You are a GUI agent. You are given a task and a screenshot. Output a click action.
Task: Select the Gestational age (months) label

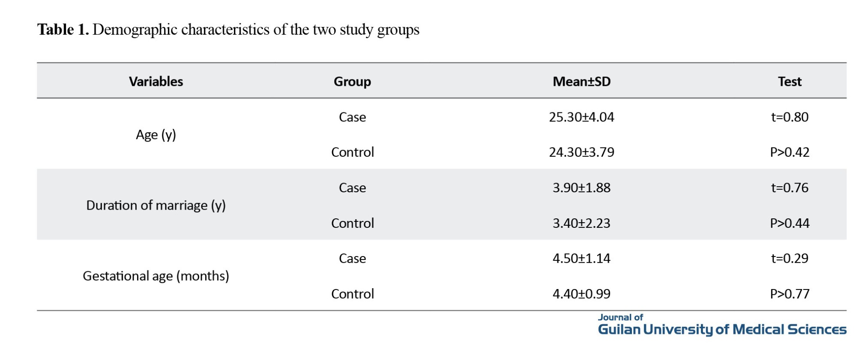coord(156,276)
